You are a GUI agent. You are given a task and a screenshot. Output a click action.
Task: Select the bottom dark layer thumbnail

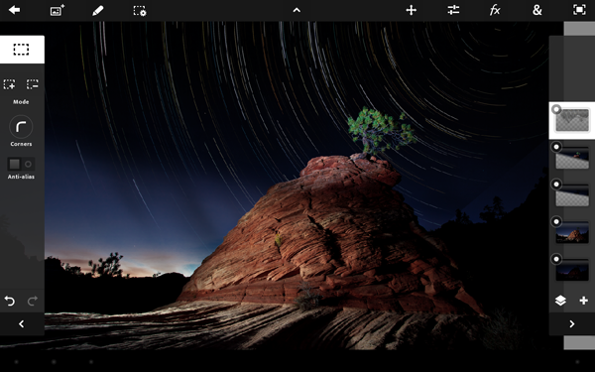572,270
